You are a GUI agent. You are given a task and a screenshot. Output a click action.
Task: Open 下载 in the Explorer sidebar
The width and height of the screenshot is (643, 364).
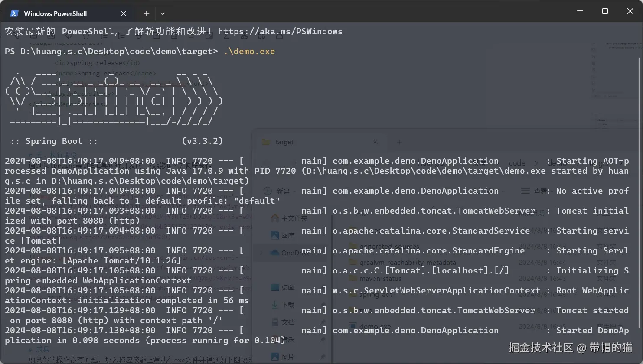click(283, 305)
